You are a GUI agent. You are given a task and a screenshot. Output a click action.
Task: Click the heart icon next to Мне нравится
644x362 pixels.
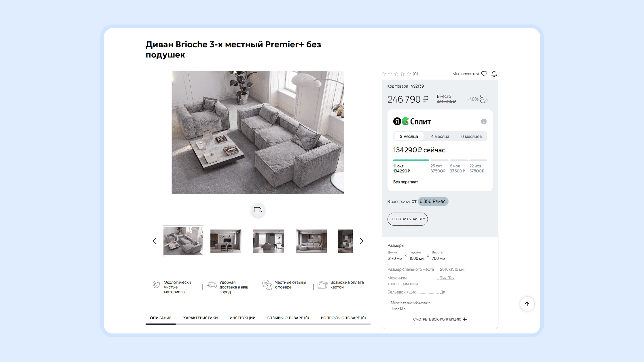(x=484, y=74)
